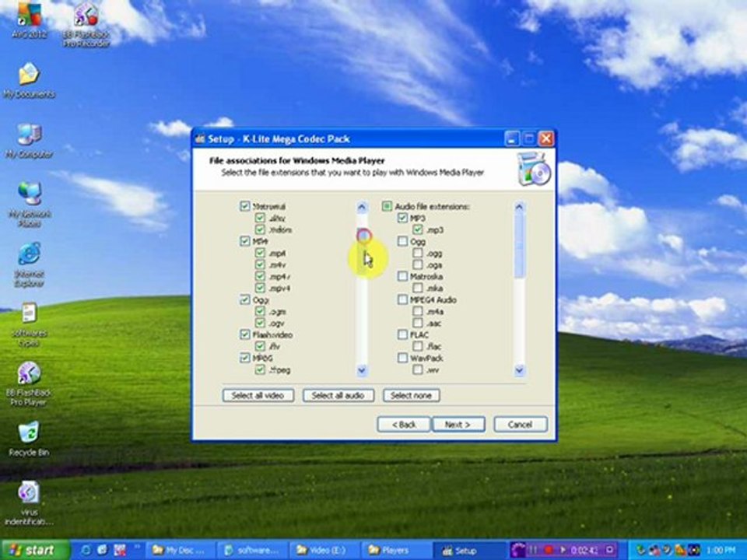Viewport: 747px width, 560px height.
Task: Click audio list scrollbar up arrow
Action: [x=519, y=207]
